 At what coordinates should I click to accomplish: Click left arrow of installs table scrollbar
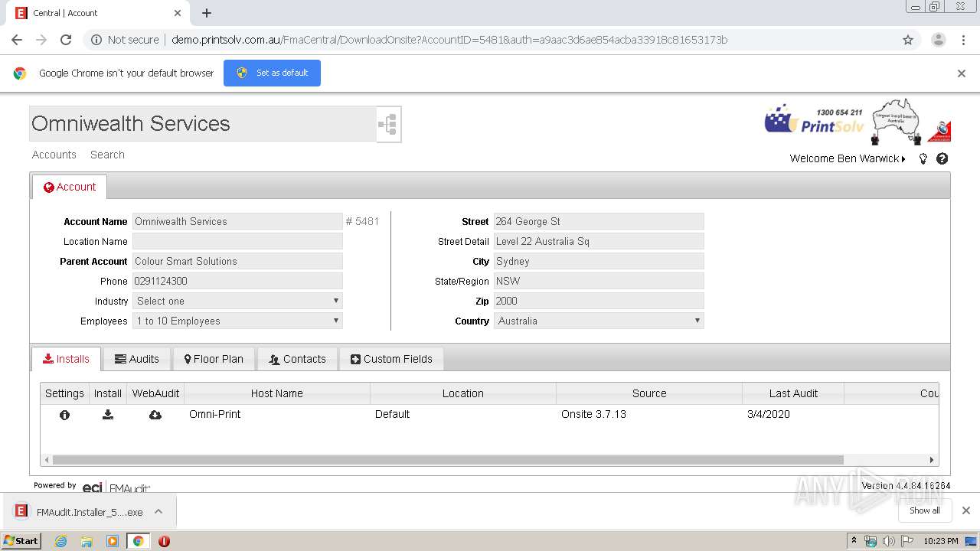click(x=47, y=460)
